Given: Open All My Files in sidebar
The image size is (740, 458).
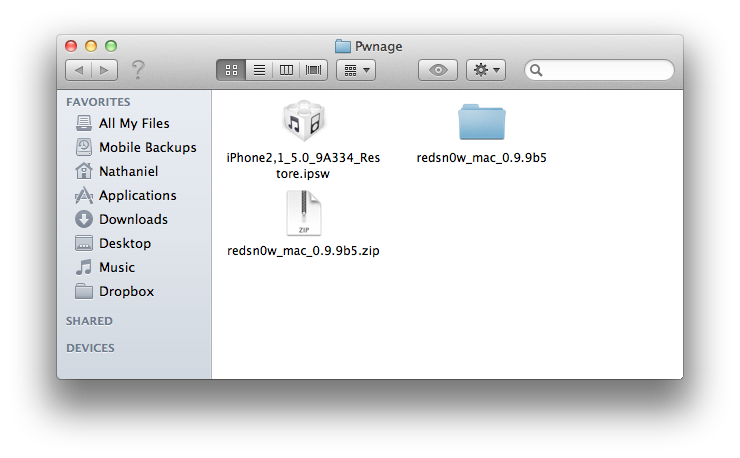Looking at the screenshot, I should pyautogui.click(x=134, y=123).
